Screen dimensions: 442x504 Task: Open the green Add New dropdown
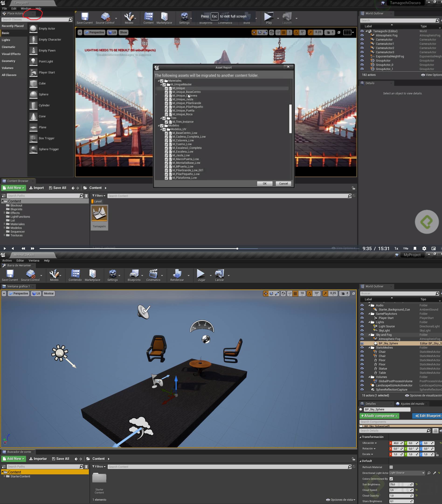tap(14, 459)
